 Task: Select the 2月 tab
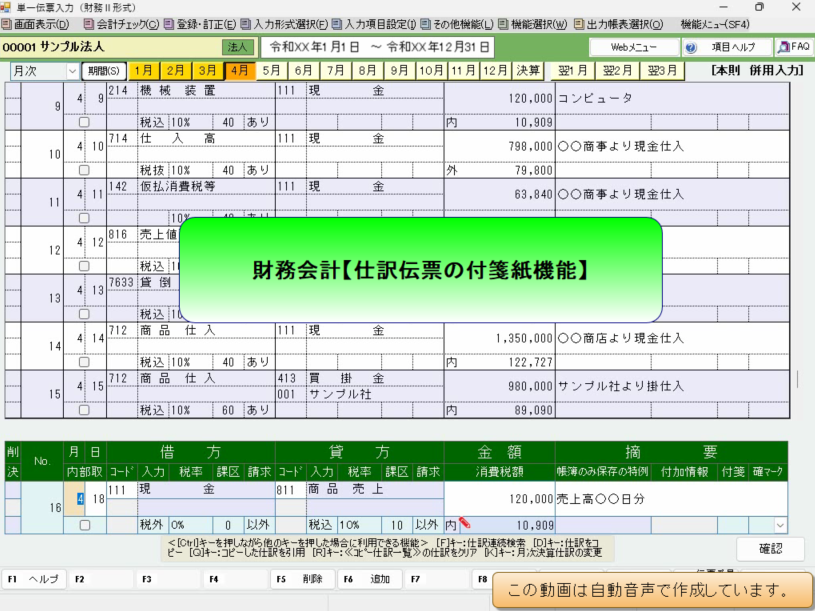176,71
